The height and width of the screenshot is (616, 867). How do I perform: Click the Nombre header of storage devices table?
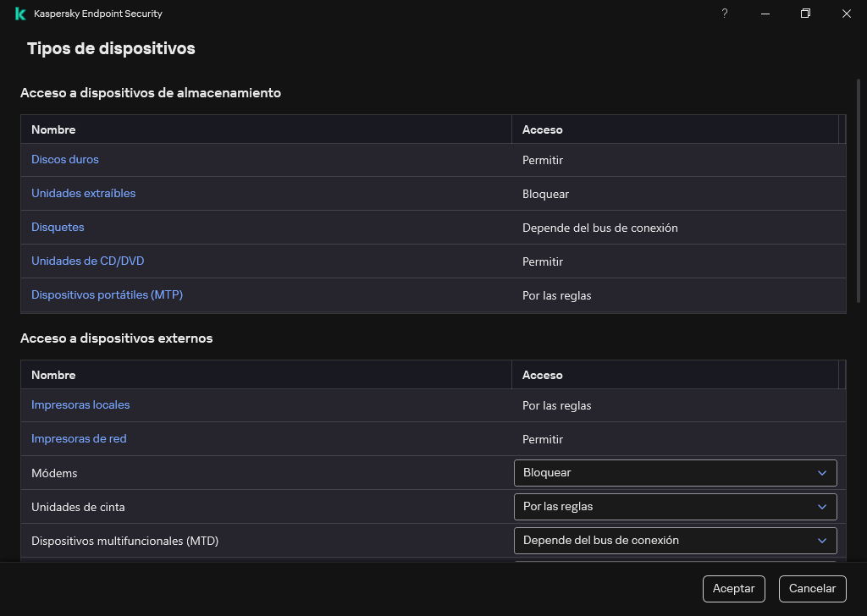coord(53,129)
